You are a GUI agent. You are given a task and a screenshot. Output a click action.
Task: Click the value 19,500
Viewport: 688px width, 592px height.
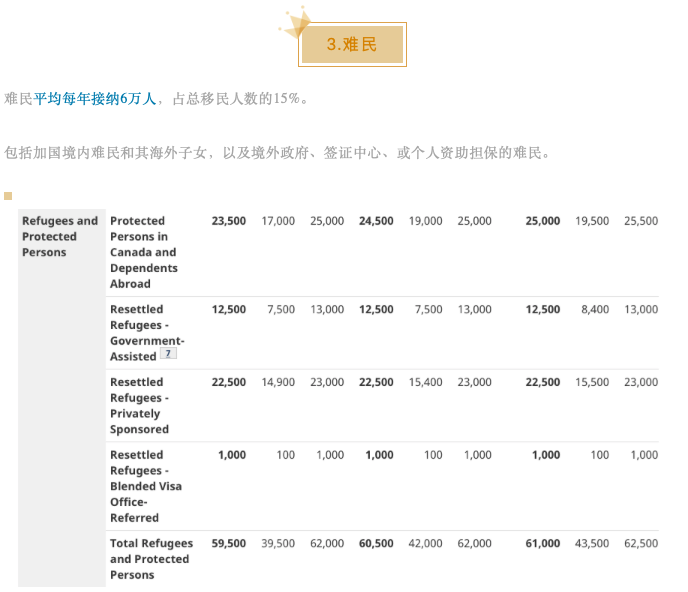[592, 221]
